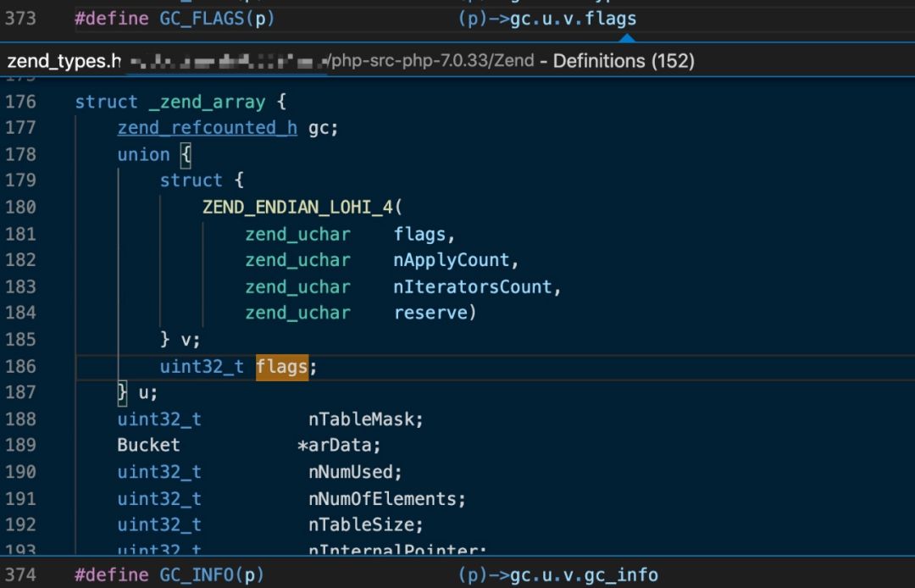Click GC_INFO(p) macro on line 374
Image resolution: width=915 pixels, height=588 pixels.
click(x=212, y=574)
